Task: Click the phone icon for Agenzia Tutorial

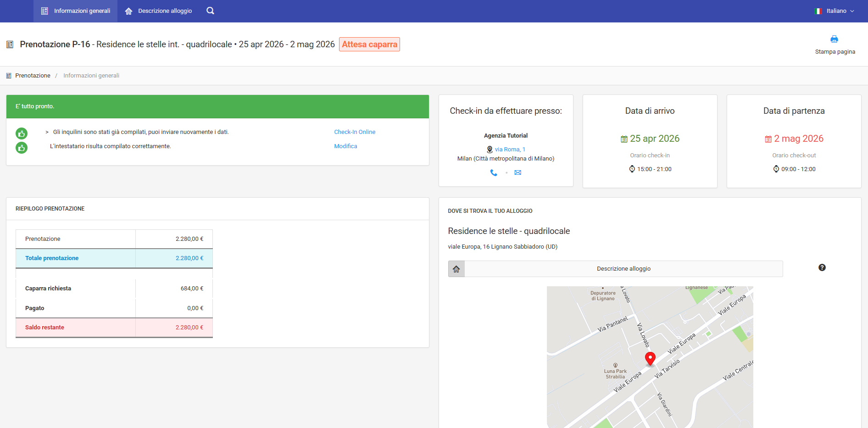Action: click(494, 173)
